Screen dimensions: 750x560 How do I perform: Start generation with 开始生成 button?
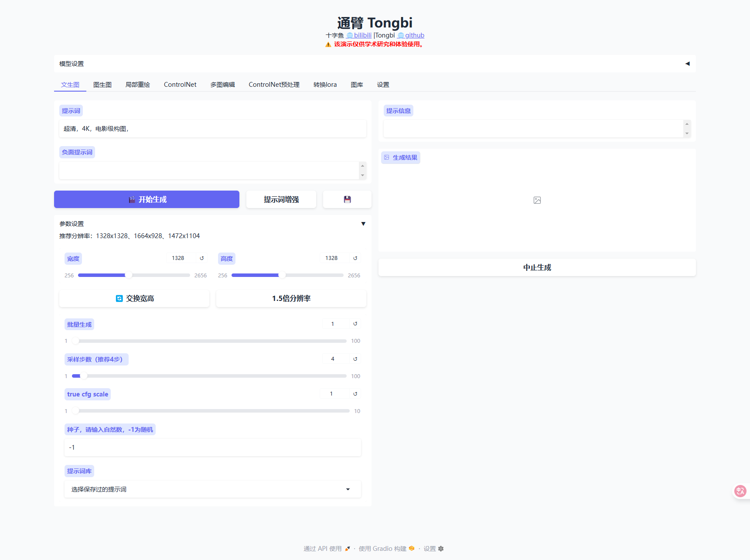(x=147, y=199)
